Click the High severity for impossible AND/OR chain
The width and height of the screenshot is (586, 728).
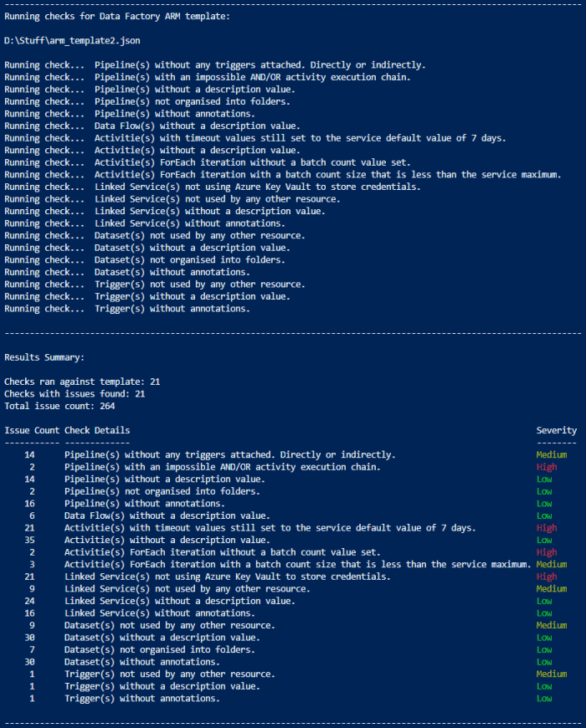pos(547,467)
